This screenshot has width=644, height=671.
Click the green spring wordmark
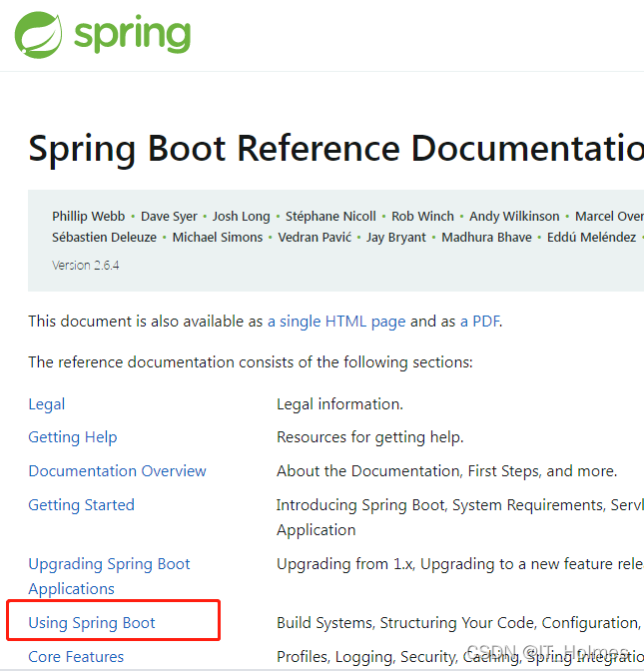132,34
